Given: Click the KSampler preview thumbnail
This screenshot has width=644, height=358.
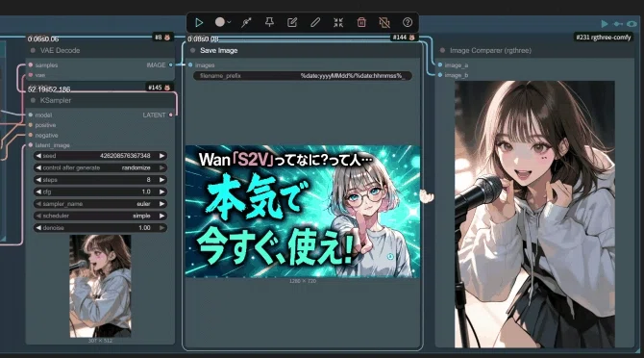Looking at the screenshot, I should pos(100,286).
